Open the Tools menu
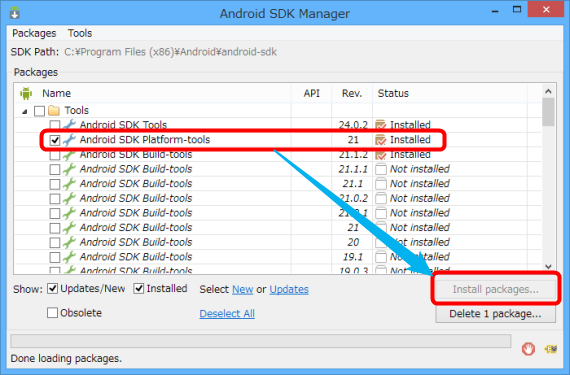 click(80, 33)
